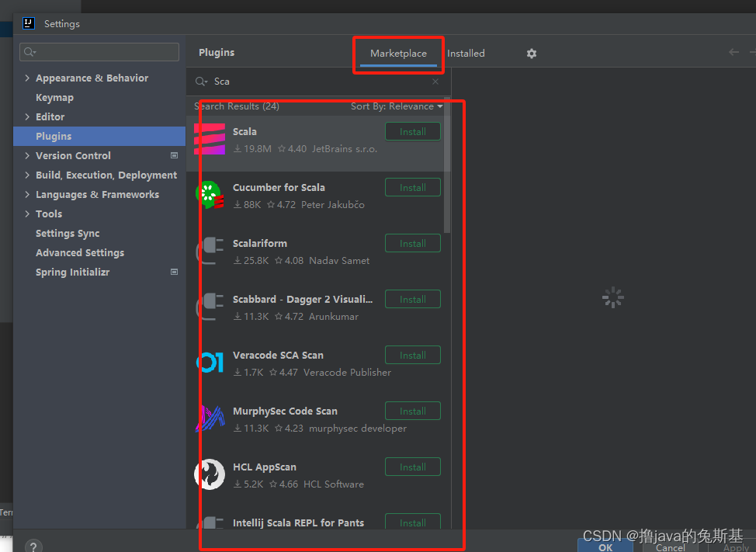756x552 pixels.
Task: Switch to the Marketplace tab
Action: point(398,54)
